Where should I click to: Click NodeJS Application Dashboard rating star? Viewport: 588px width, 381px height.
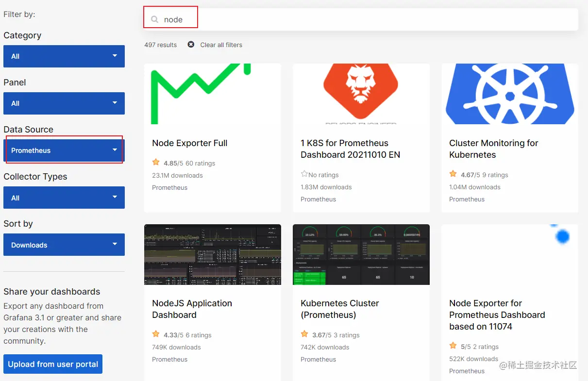[x=156, y=334]
